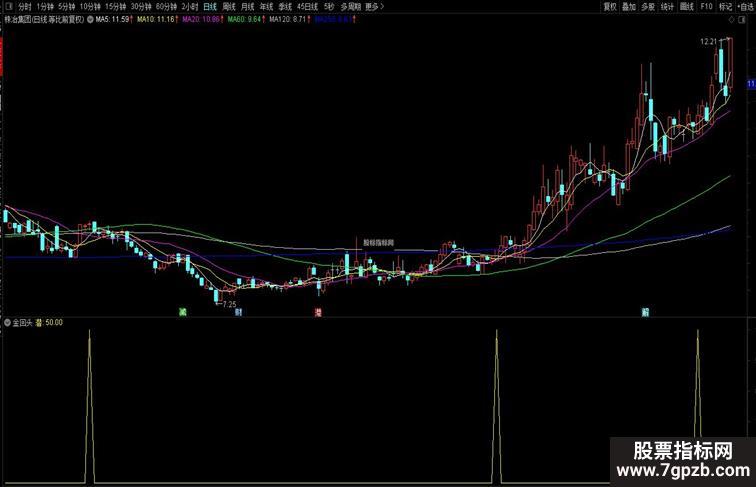Click the blue price tag on right axis
756x487 pixels.
click(x=752, y=84)
